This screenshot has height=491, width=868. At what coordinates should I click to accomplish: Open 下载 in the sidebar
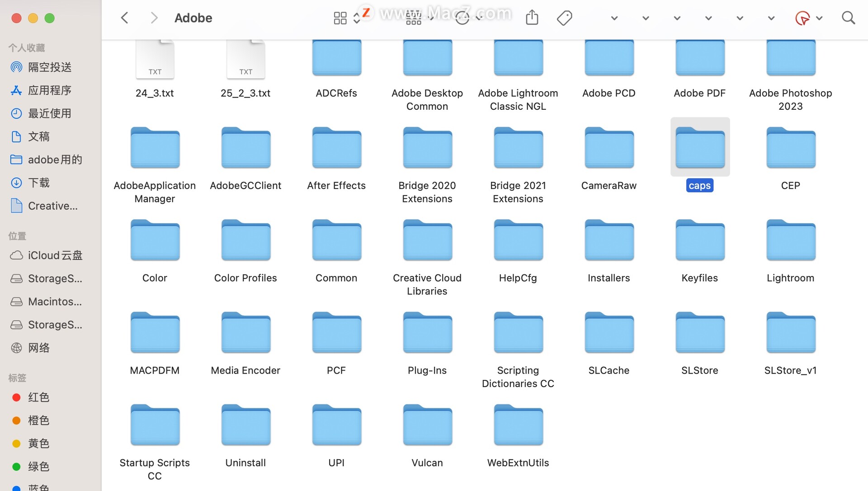pyautogui.click(x=38, y=182)
